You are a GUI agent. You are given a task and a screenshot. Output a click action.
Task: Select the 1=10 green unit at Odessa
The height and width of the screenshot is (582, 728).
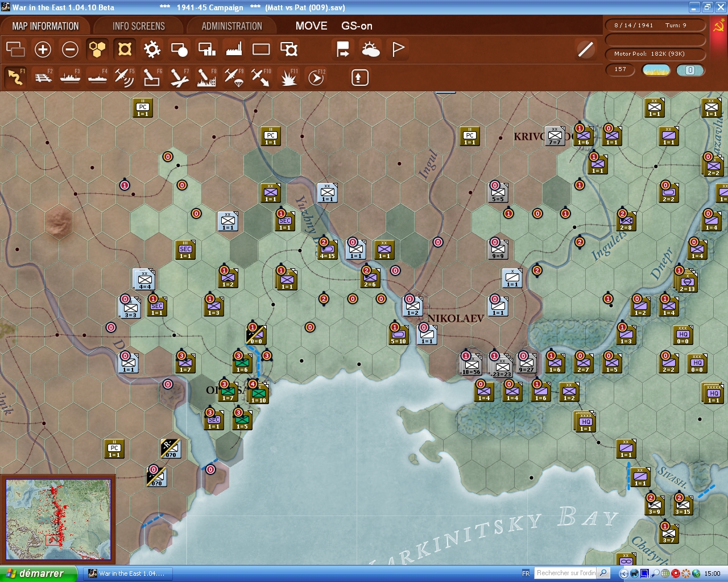[259, 393]
